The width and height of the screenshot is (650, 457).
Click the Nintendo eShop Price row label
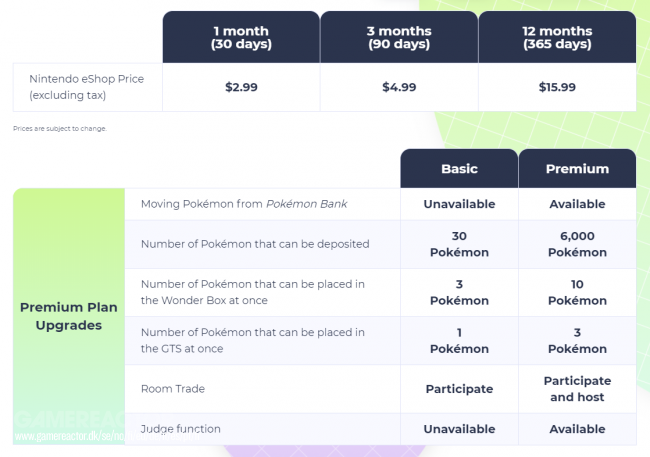(87, 87)
